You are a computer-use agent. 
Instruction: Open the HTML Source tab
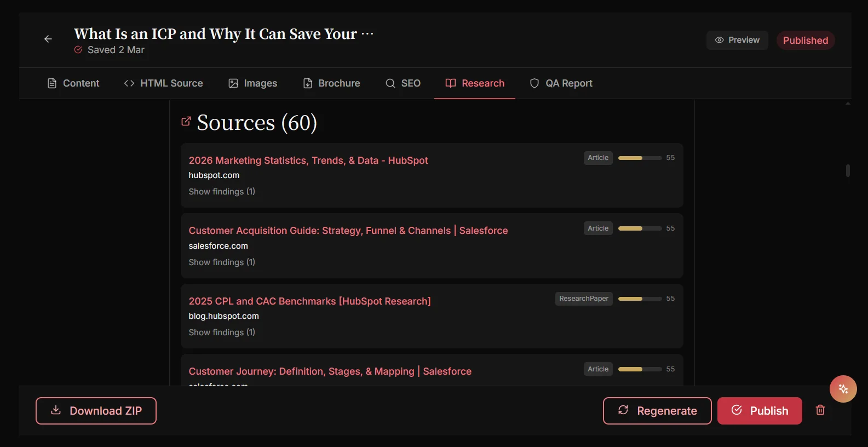pos(163,83)
